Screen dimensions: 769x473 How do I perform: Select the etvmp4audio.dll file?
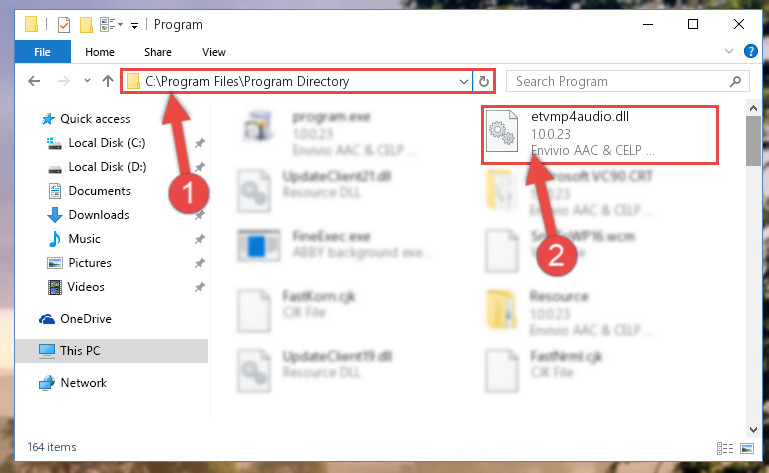pyautogui.click(x=599, y=134)
